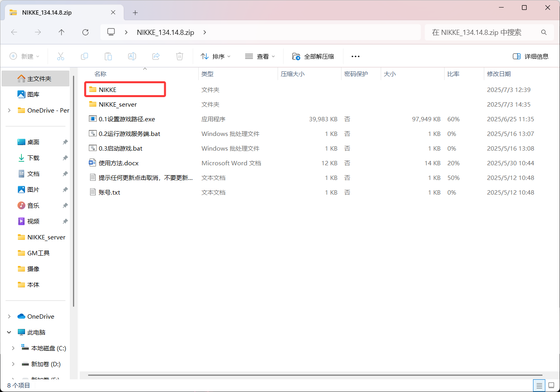The width and height of the screenshot is (560, 392).
Task: Select text file starting with 提示任何更新点击取消
Action: [x=146, y=178]
